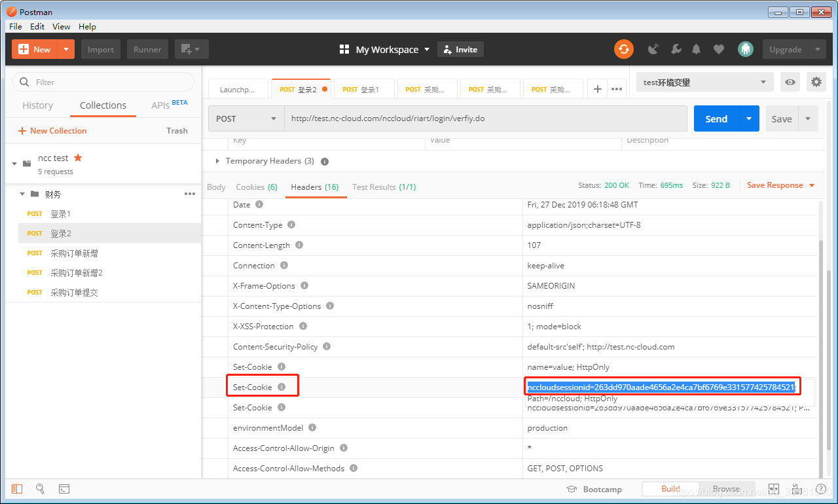
Task: Open manage environments gear icon
Action: click(x=816, y=82)
